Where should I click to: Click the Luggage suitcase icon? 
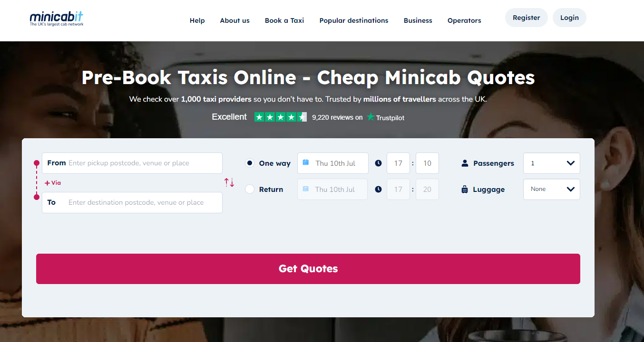coord(465,189)
